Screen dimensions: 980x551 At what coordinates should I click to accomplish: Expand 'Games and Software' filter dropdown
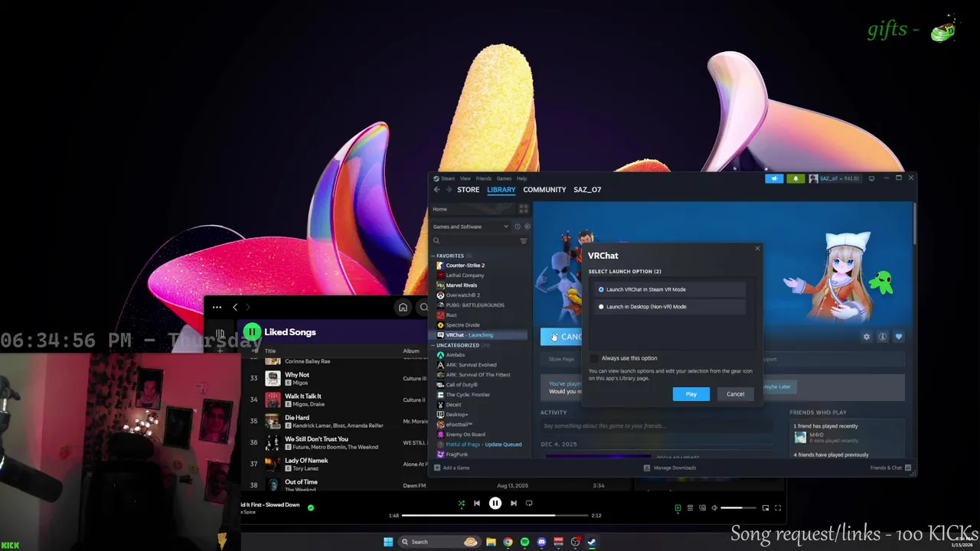471,227
